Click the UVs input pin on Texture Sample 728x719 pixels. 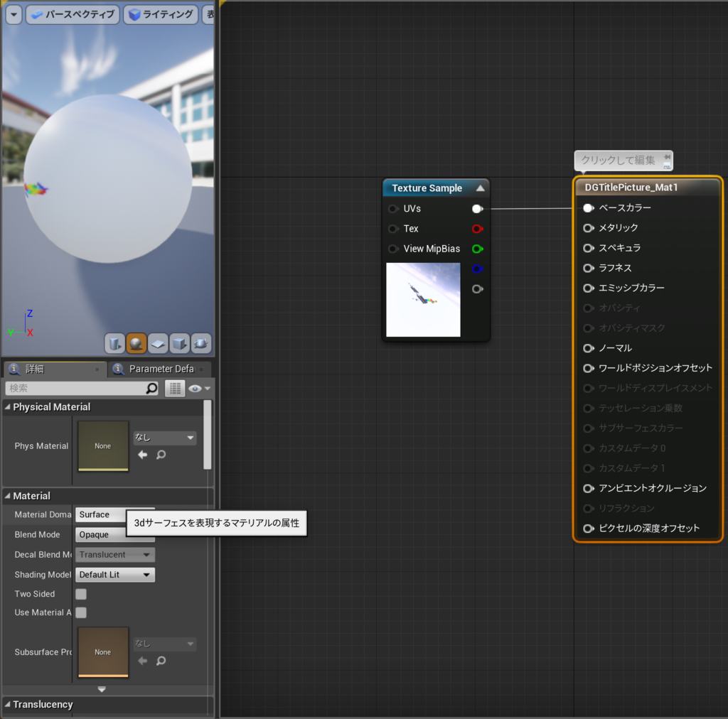pos(393,209)
